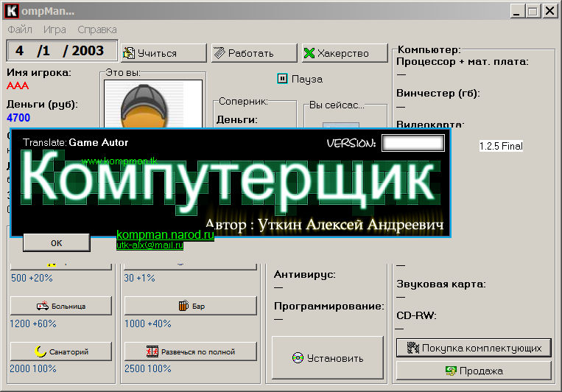
Task: Click the player name AAA
Action: pos(18,86)
